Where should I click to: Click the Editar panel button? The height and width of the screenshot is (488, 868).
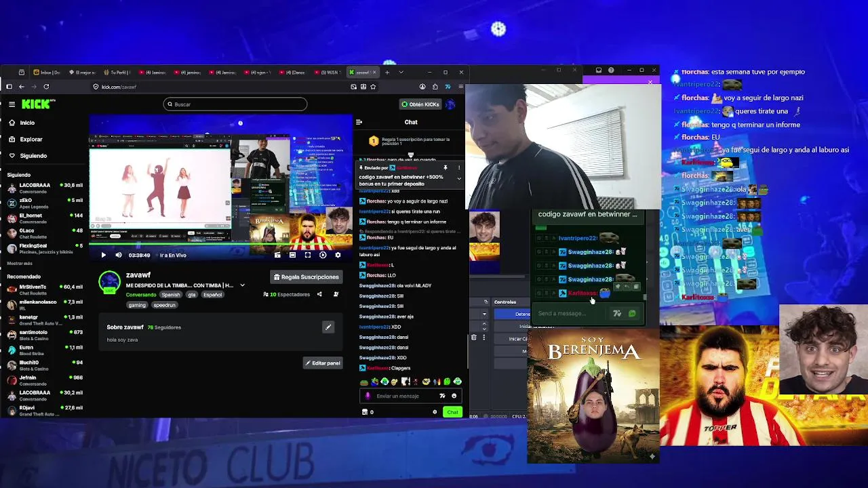tap(323, 363)
